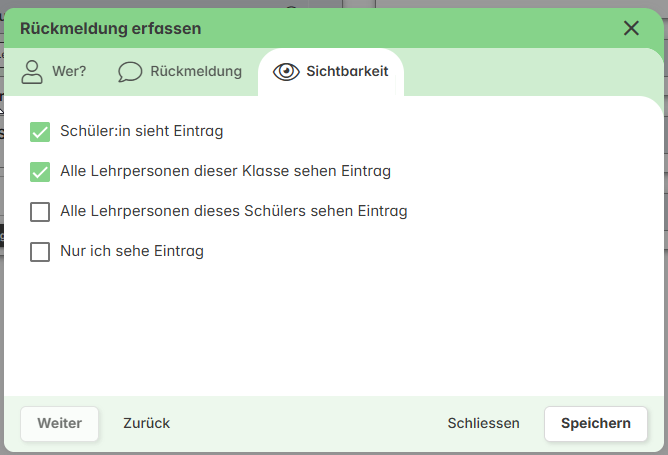This screenshot has height=455, width=668.
Task: Uncheck the Schüler:in sieht Eintrag checkbox
Action: pyautogui.click(x=40, y=132)
